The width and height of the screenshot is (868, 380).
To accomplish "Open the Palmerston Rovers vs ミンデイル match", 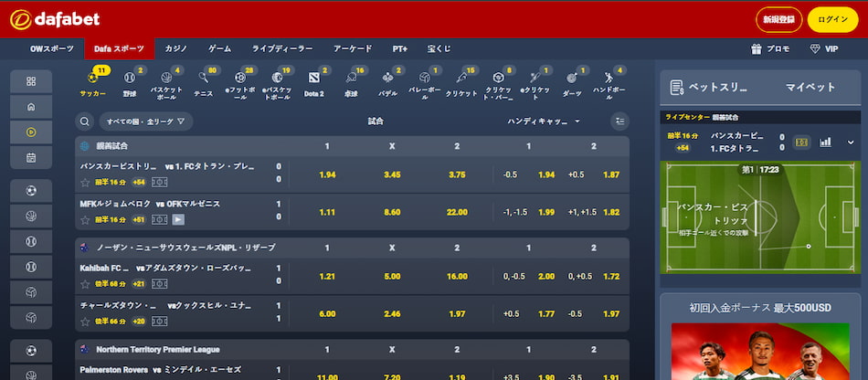I will pyautogui.click(x=161, y=369).
